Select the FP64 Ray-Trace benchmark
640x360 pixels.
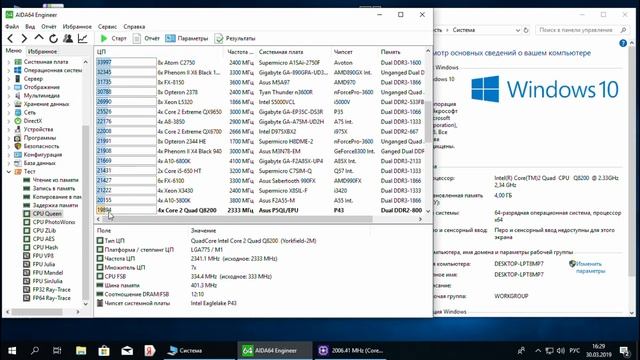52,298
